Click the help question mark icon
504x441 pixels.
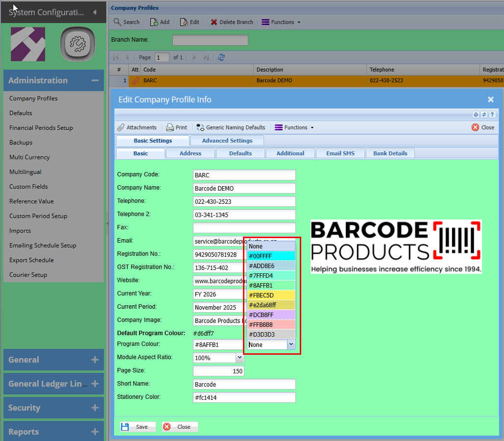pyautogui.click(x=492, y=114)
